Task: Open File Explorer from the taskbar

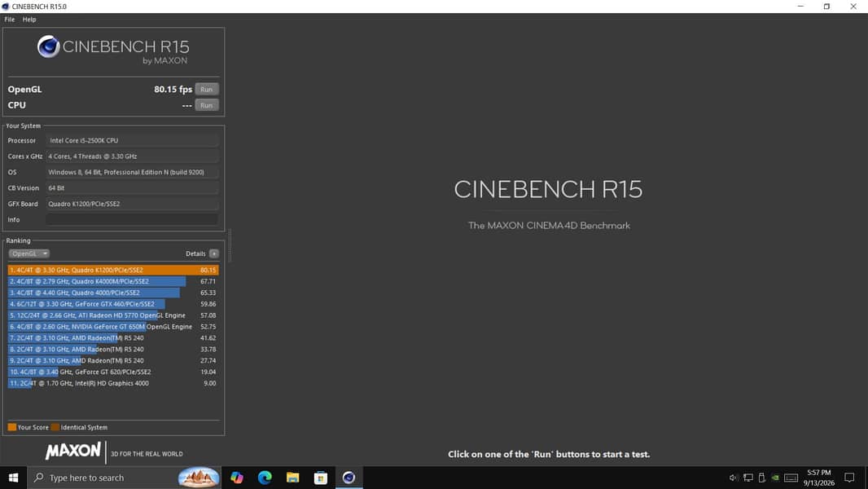Action: pos(293,478)
